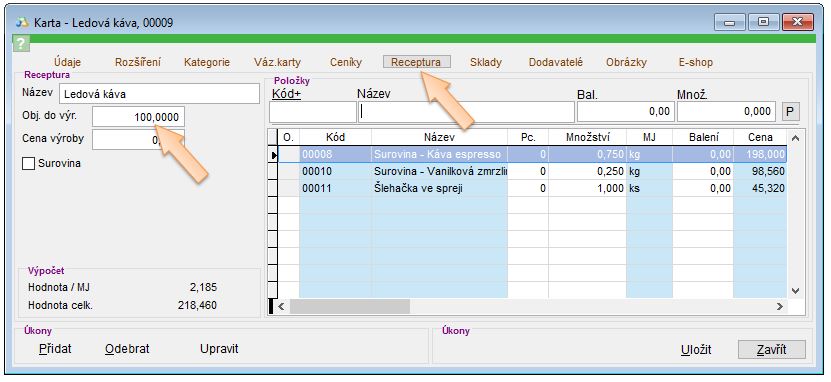
Task: Click the horizontal scroll left arrow
Action: 282,306
